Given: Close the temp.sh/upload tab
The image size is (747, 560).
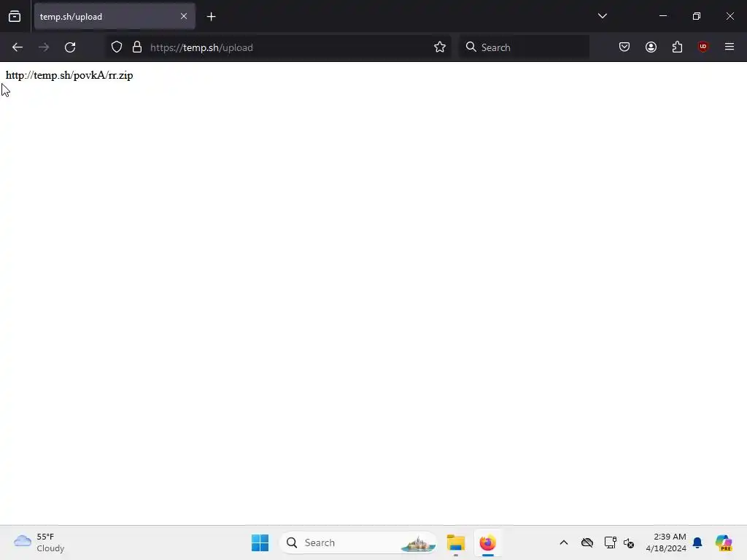Looking at the screenshot, I should point(184,16).
